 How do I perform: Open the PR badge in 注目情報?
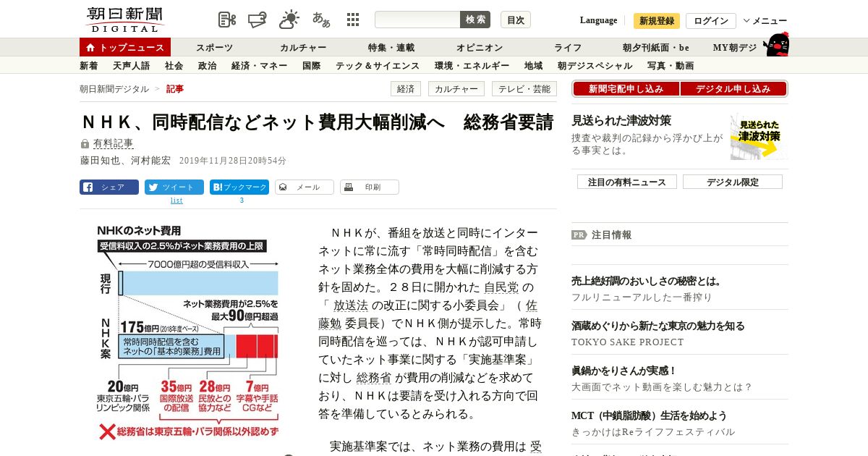tap(579, 235)
